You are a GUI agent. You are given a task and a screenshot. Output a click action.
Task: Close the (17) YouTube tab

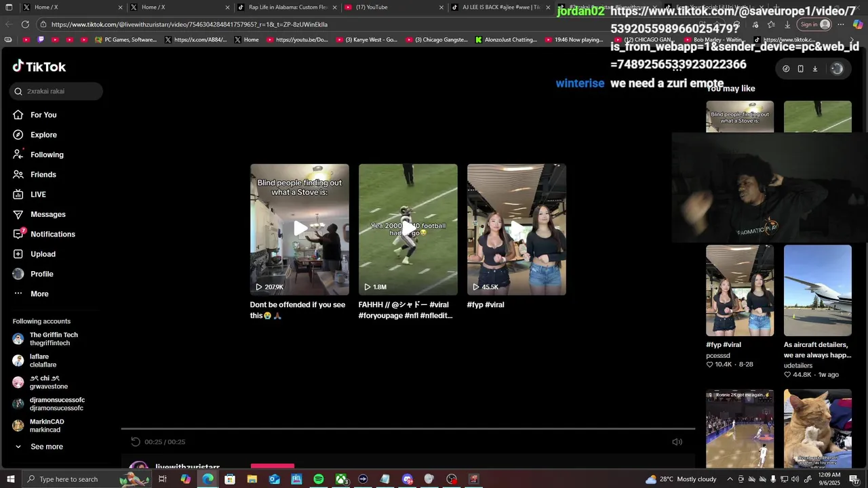click(441, 7)
